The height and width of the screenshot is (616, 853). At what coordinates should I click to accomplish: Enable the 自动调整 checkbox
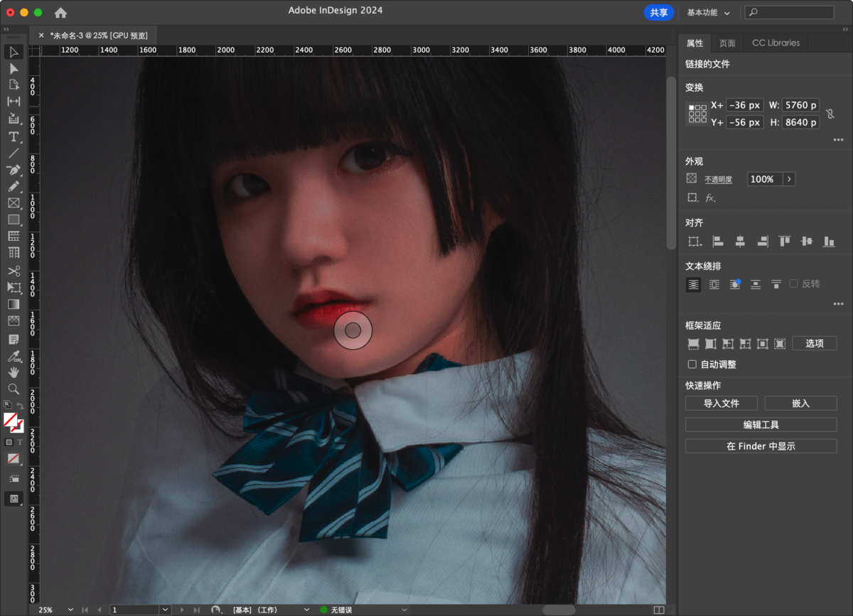click(692, 364)
